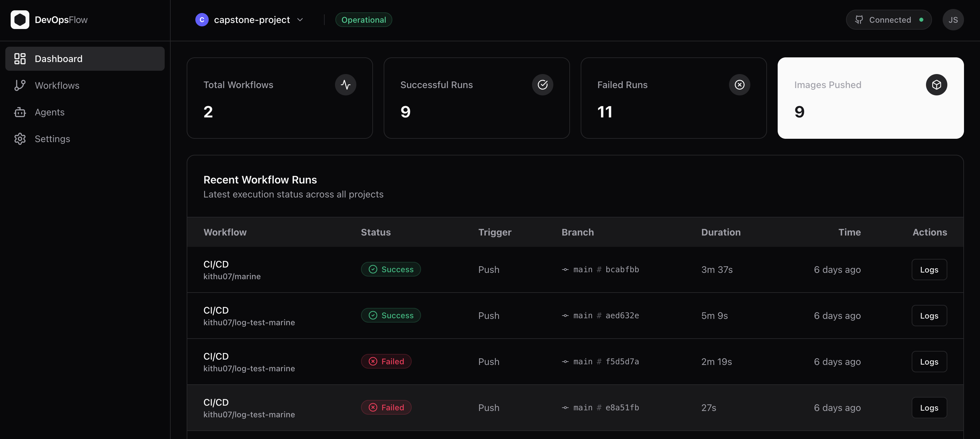Click the Agents robot icon
Image resolution: width=980 pixels, height=439 pixels.
point(20,112)
